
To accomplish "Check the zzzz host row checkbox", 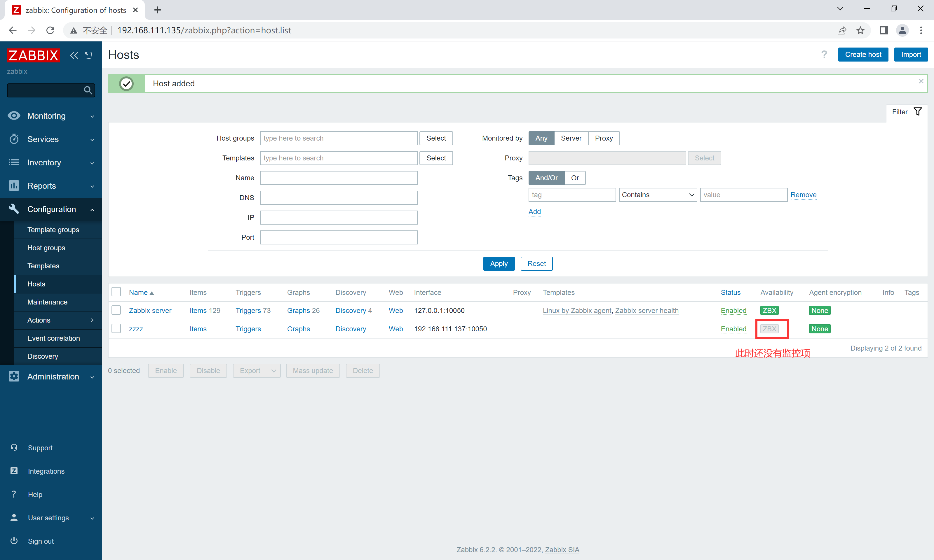I will (116, 328).
